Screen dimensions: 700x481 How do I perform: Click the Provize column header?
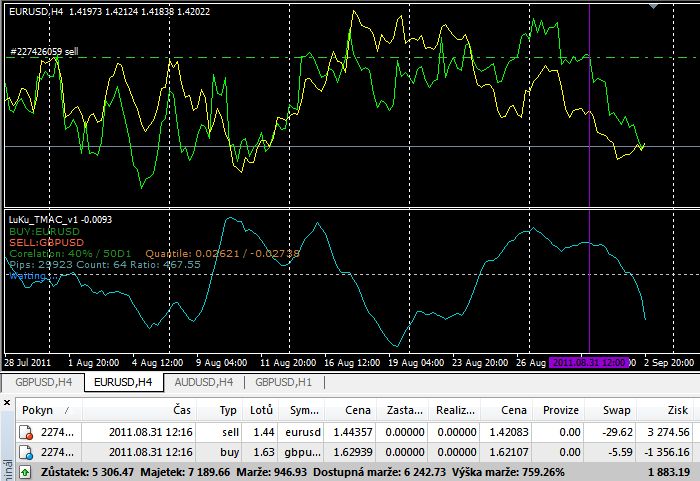(561, 410)
